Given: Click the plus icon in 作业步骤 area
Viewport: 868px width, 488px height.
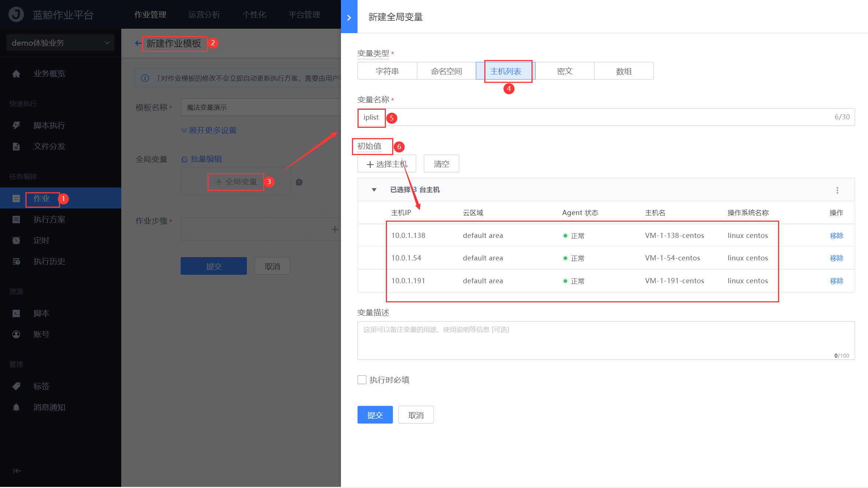Looking at the screenshot, I should click(335, 229).
